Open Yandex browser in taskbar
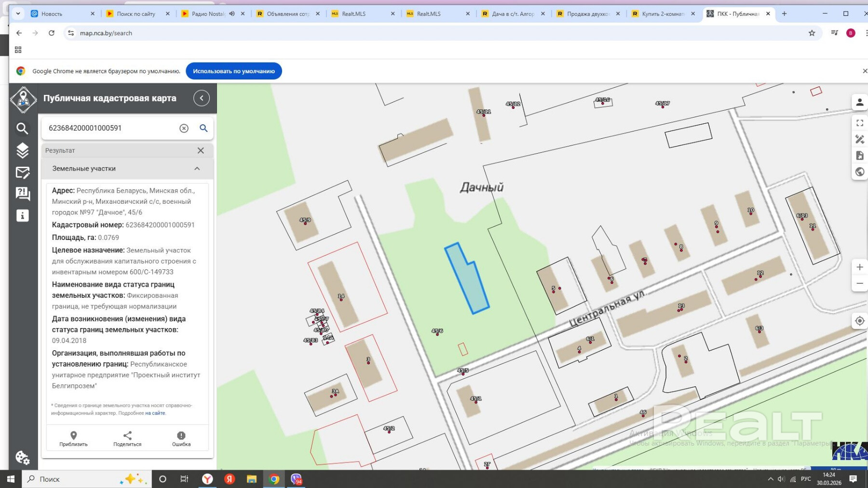This screenshot has width=868, height=488. point(207,479)
